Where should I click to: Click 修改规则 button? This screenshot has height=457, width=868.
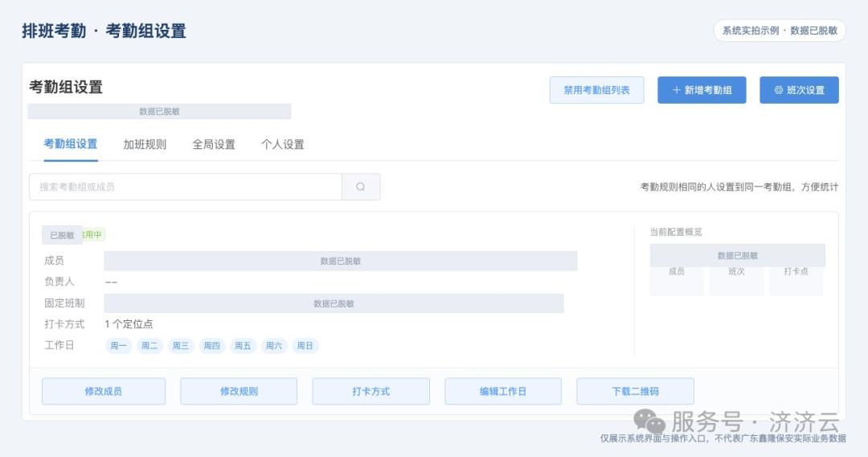239,391
